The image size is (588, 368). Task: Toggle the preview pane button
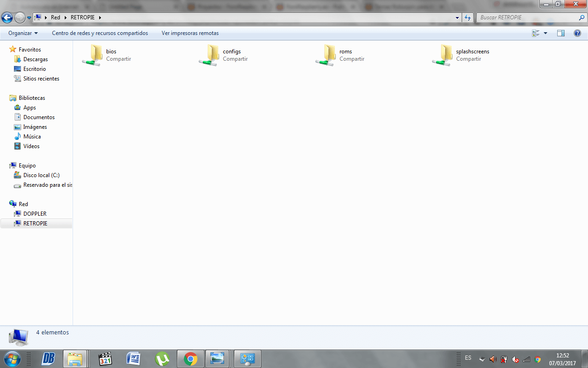point(560,33)
